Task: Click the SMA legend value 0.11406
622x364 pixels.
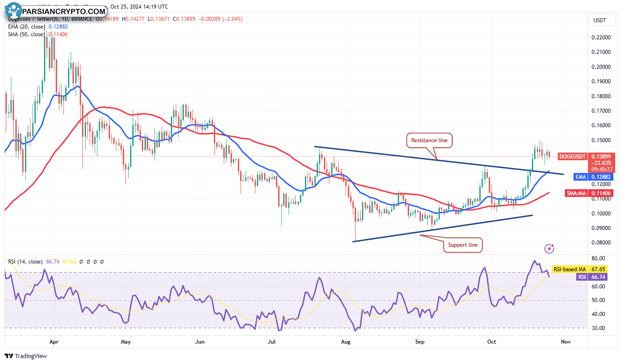Action: click(58, 34)
